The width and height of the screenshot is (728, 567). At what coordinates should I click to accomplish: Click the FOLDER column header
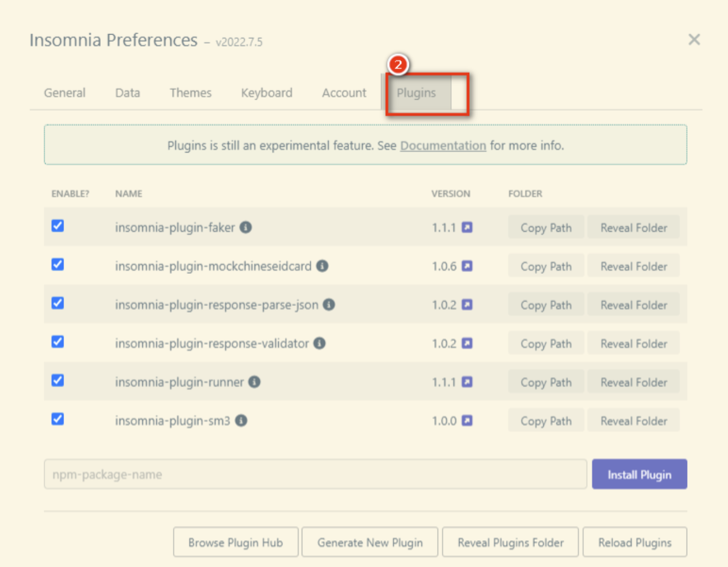[x=525, y=194]
